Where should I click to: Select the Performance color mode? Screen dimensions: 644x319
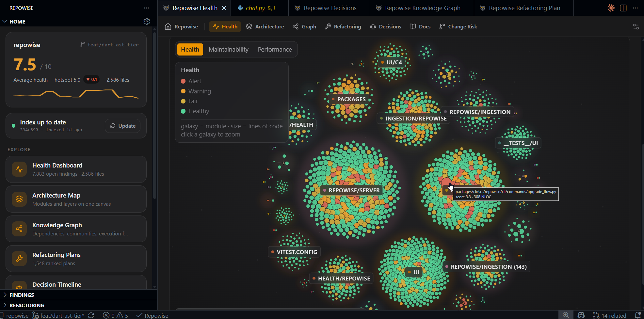coord(275,49)
